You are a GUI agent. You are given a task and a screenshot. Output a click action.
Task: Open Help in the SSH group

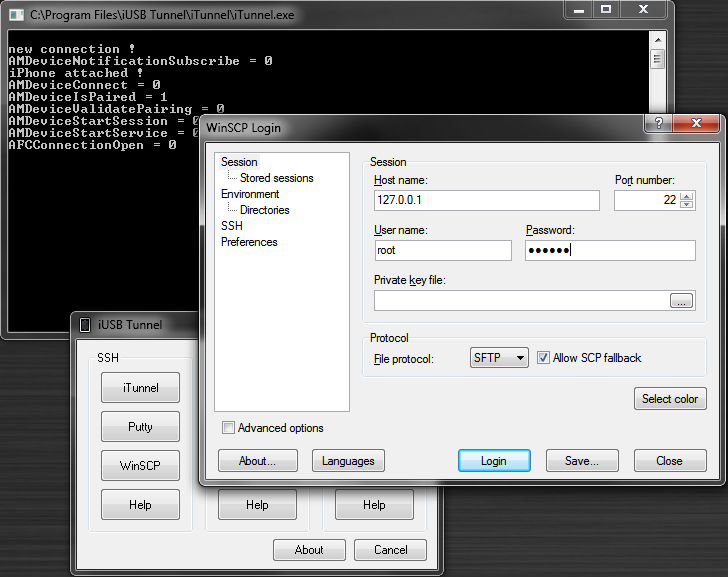140,505
